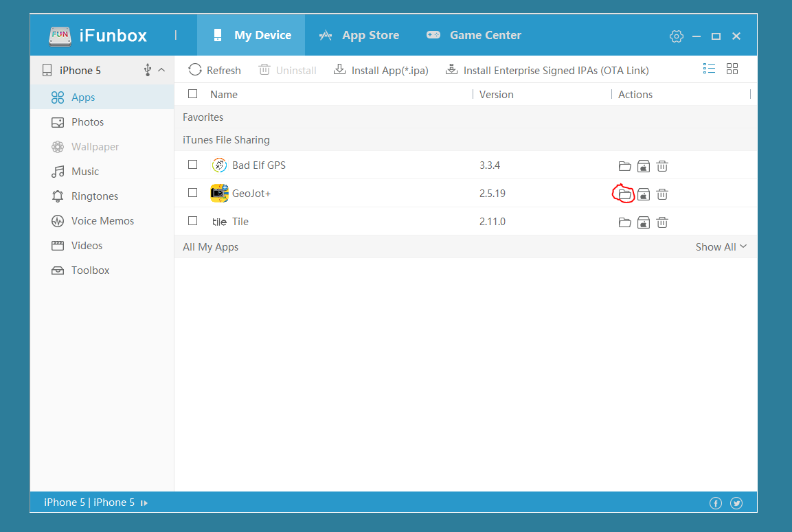Viewport: 792px width, 532px height.
Task: Delete Bad Elf GPS with trash icon
Action: click(662, 166)
